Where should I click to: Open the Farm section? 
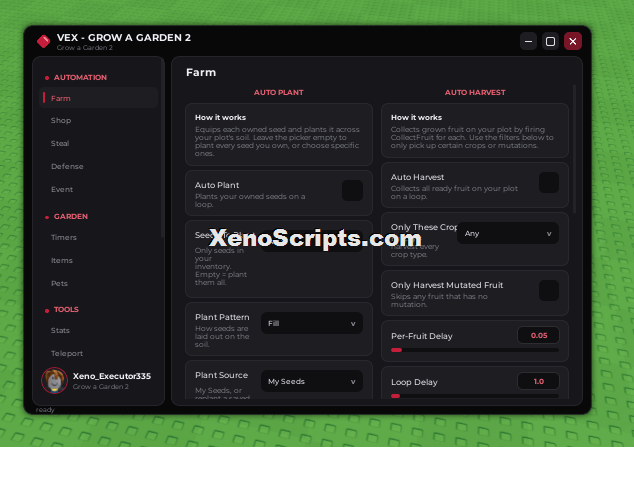click(x=99, y=98)
